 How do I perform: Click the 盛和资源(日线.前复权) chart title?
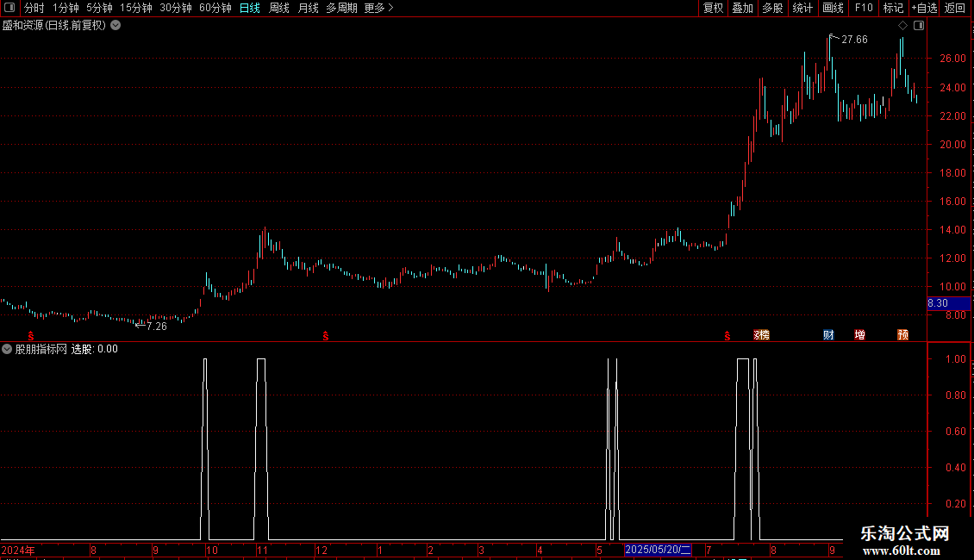click(x=54, y=26)
